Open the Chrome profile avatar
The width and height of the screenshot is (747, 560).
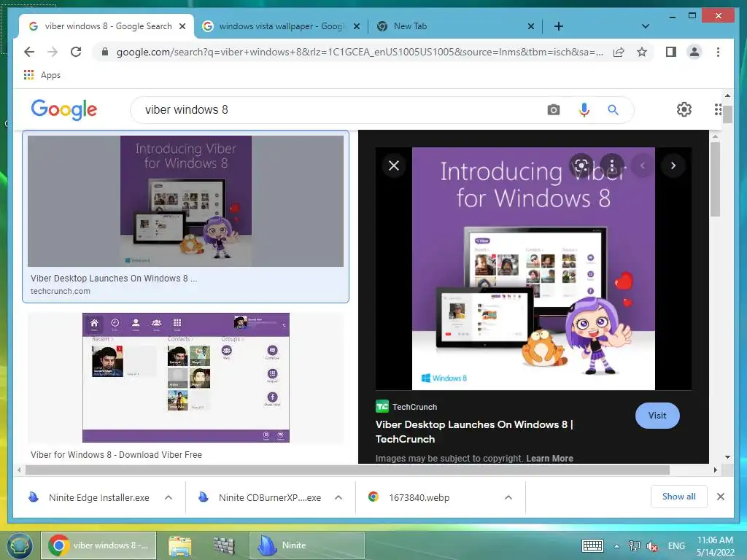694,52
